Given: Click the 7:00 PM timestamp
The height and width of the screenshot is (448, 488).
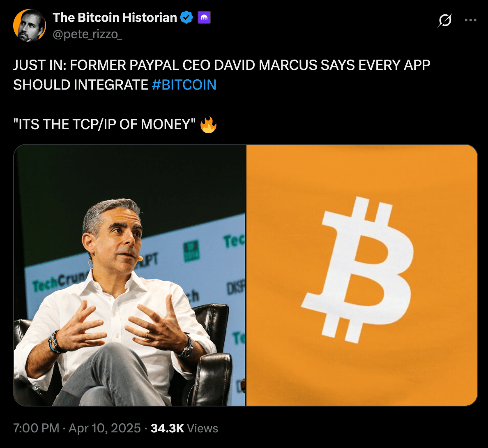Looking at the screenshot, I should pyautogui.click(x=36, y=428).
